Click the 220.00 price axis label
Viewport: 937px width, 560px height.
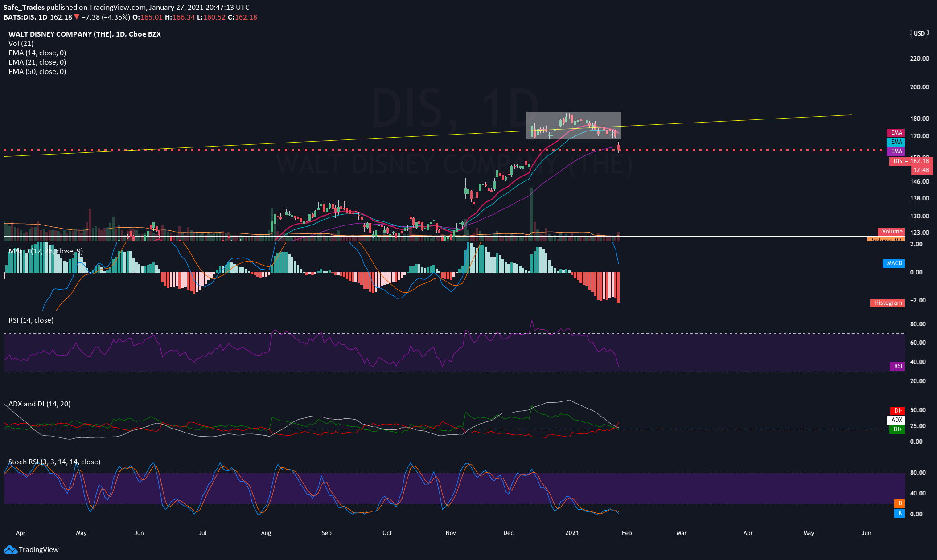pyautogui.click(x=919, y=58)
